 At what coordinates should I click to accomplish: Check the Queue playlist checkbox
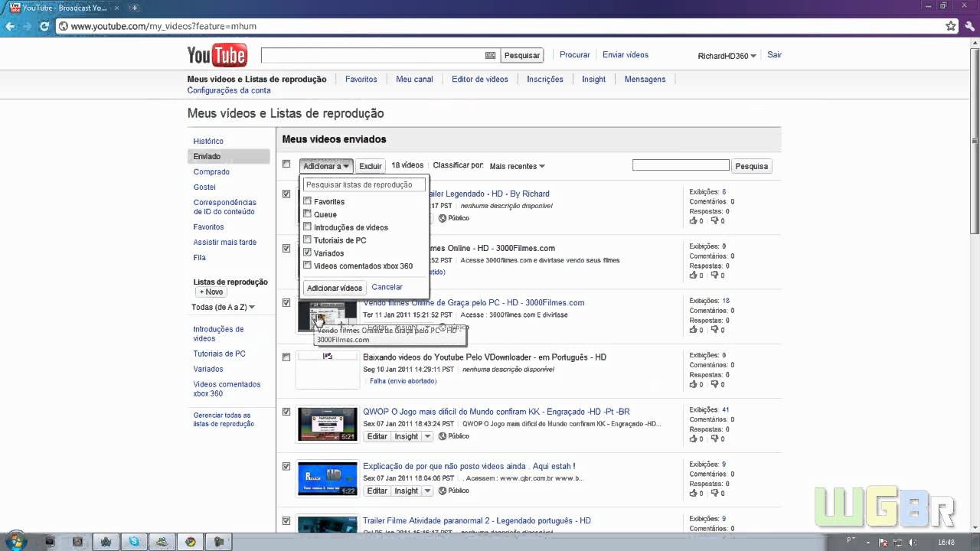pos(308,214)
